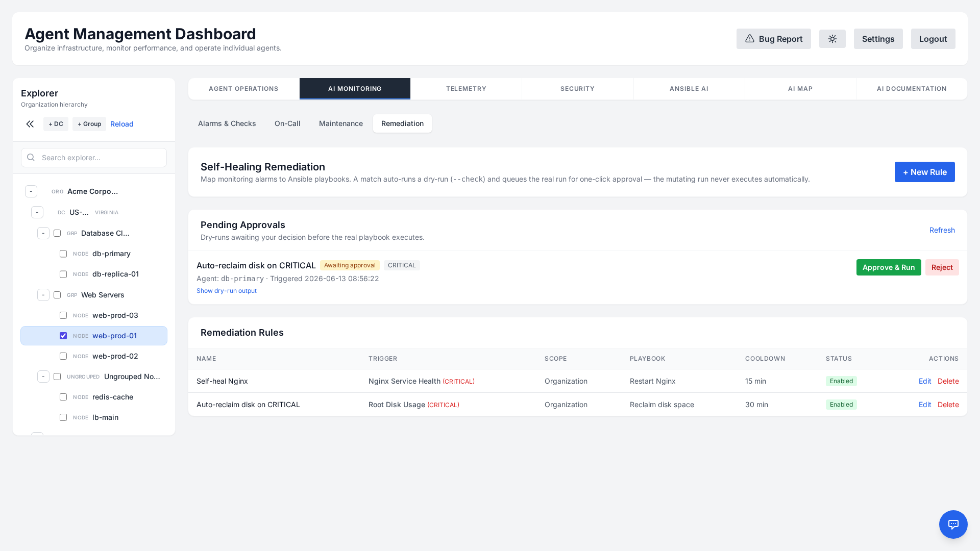
Task: Delete the Self-heal Nginx rule
Action: coord(948,381)
